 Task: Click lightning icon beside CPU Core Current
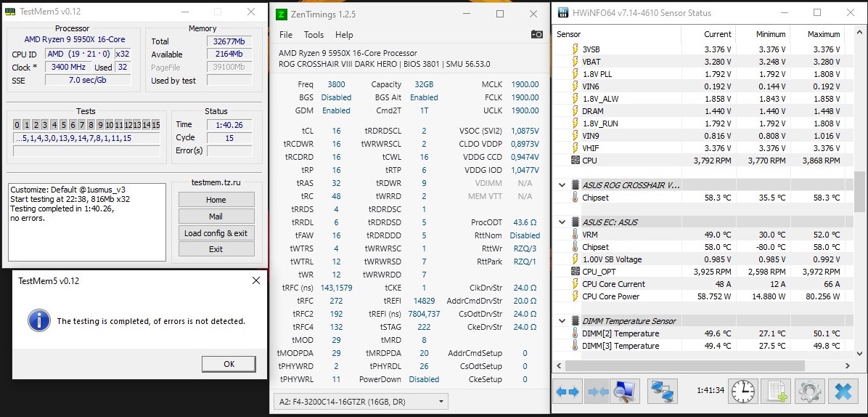tap(576, 284)
